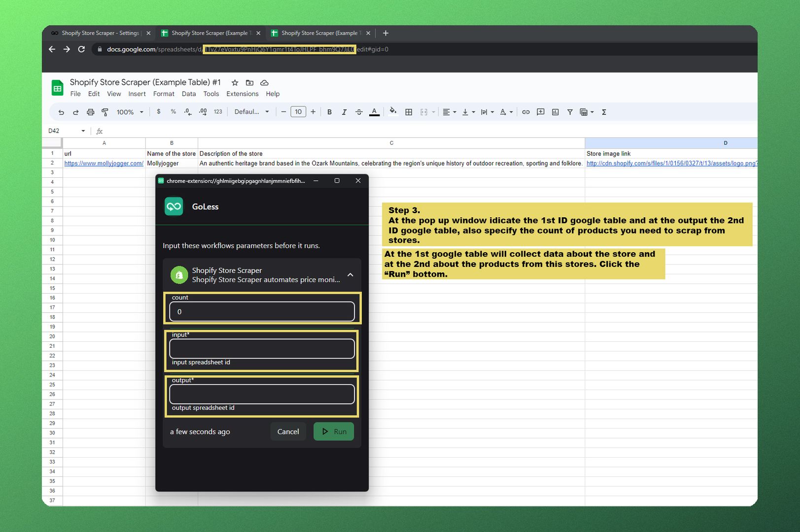Click the mollyjogger.com link in cell A2
Image resolution: width=800 pixels, height=532 pixels.
(x=104, y=164)
